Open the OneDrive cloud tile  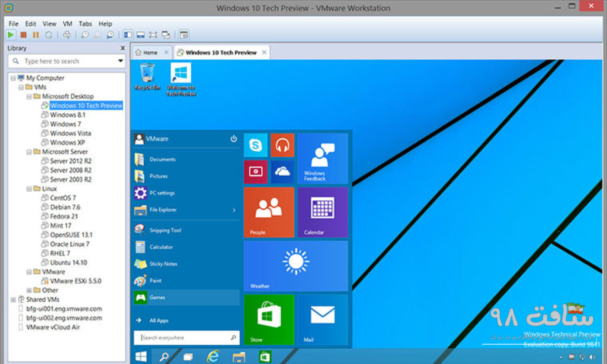pyautogui.click(x=282, y=172)
